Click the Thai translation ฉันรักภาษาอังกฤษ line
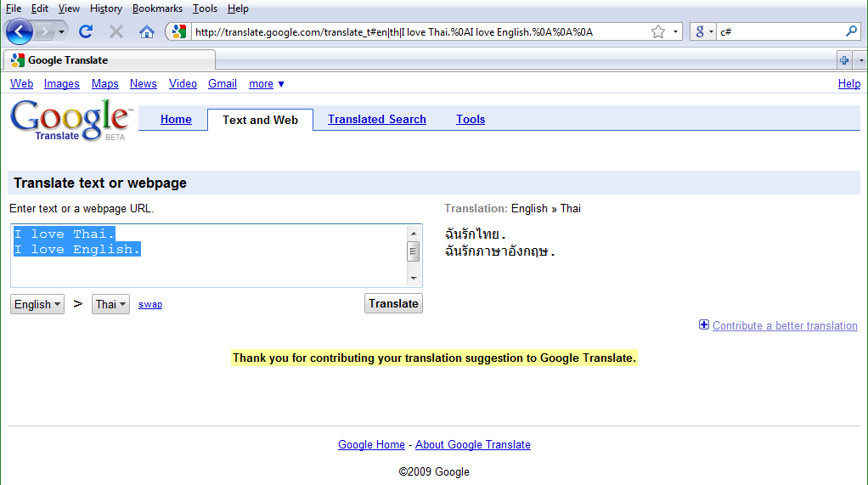 (x=499, y=251)
